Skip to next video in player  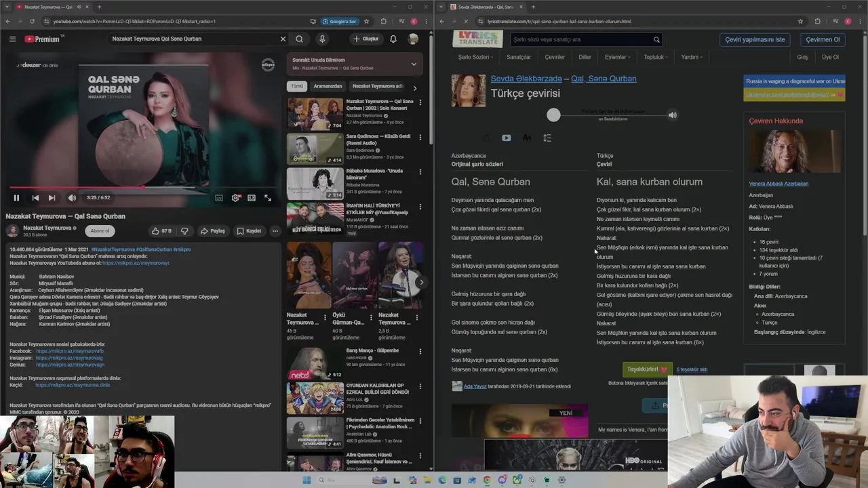pyautogui.click(x=52, y=198)
